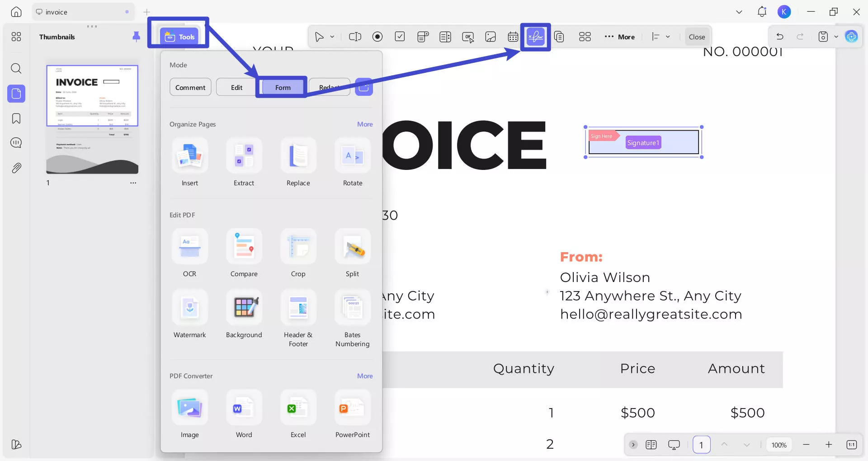Open the user account avatar K
Image resolution: width=868 pixels, height=461 pixels.
[x=784, y=12]
